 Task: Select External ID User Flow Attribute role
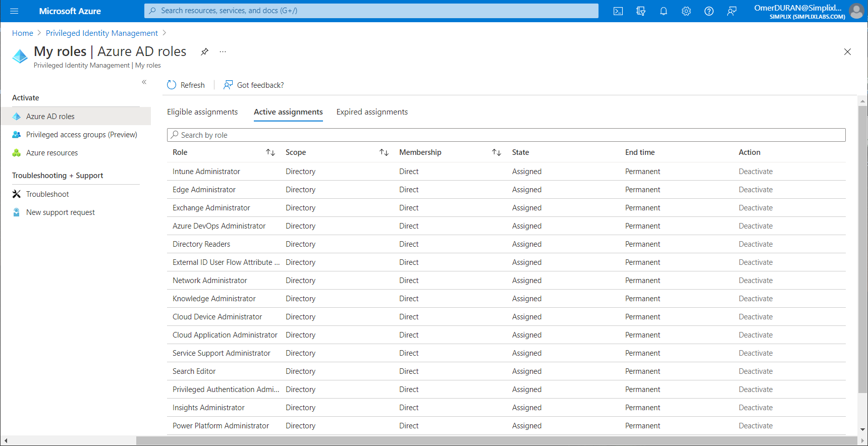(x=226, y=262)
